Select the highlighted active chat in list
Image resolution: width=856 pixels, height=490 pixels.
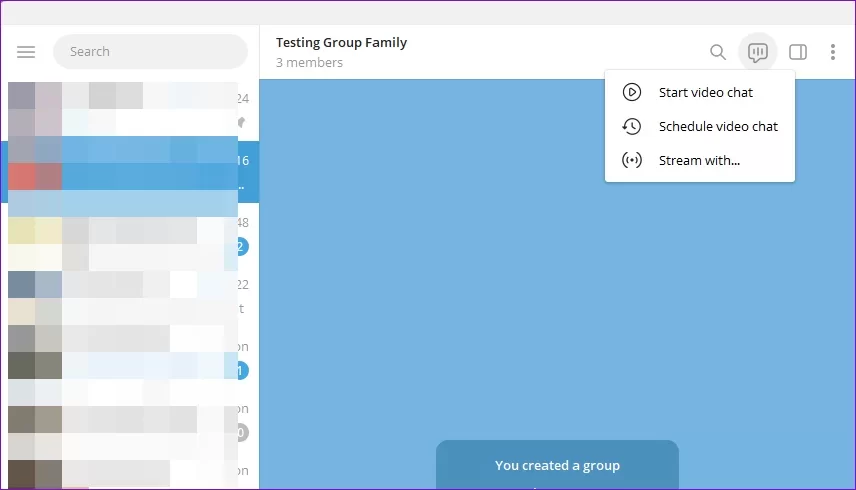[130, 170]
